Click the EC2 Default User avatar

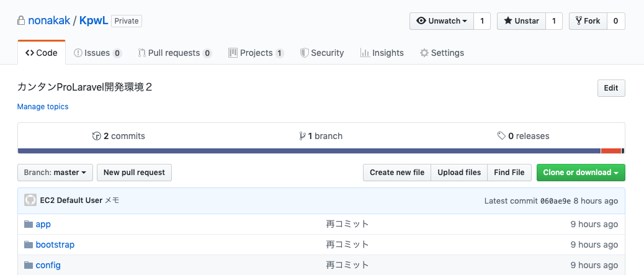tap(30, 200)
